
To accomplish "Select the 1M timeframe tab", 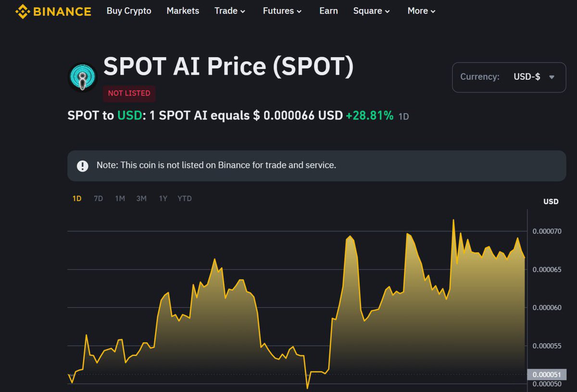I will [x=120, y=198].
